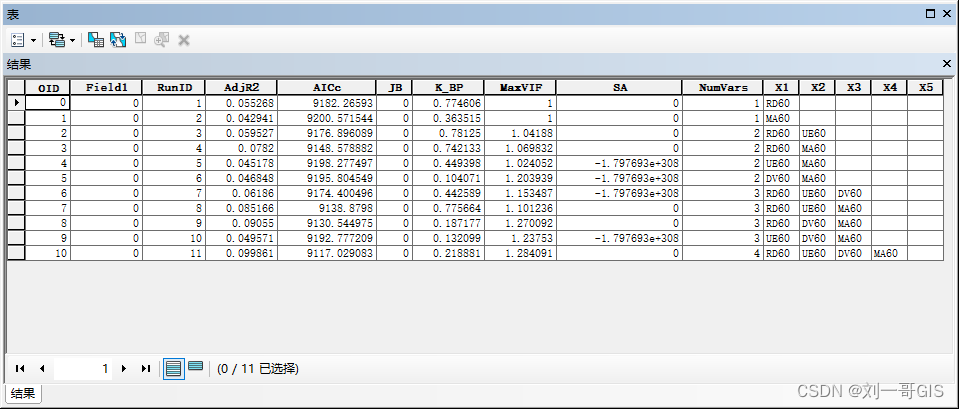Select the row with OID 0
959x409 pixels.
pyautogui.click(x=16, y=103)
